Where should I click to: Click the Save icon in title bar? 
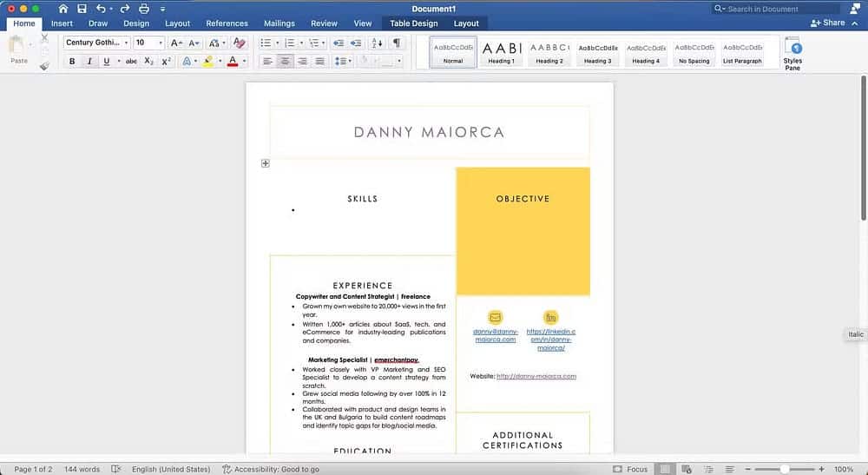click(x=82, y=9)
